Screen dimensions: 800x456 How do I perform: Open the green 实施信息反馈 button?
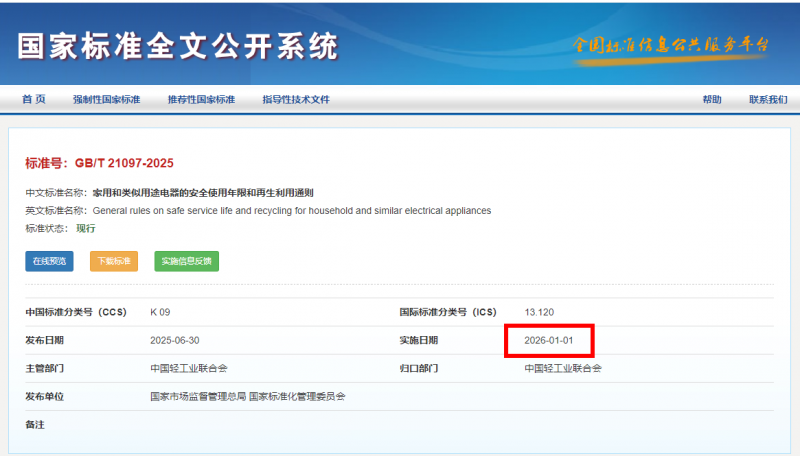[x=186, y=261]
